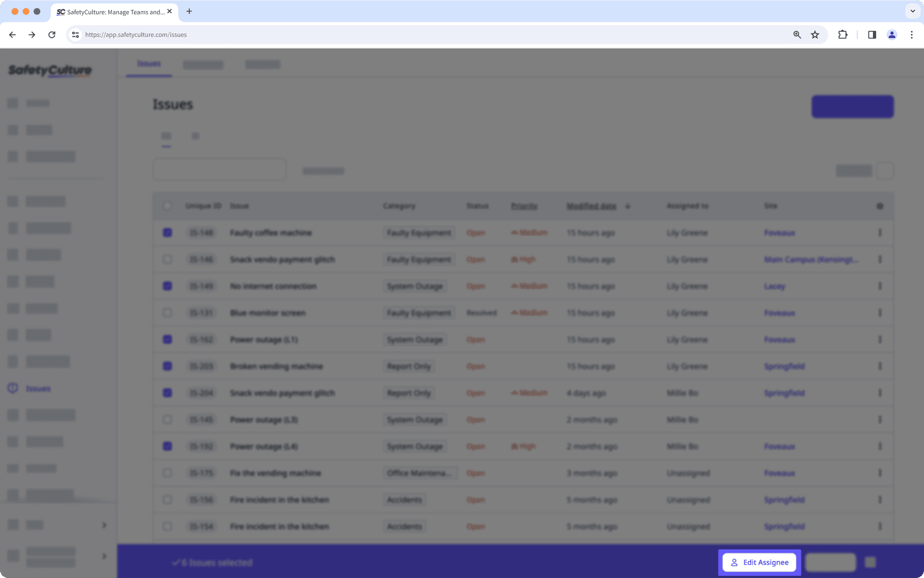Click the column settings gear icon

[879, 206]
